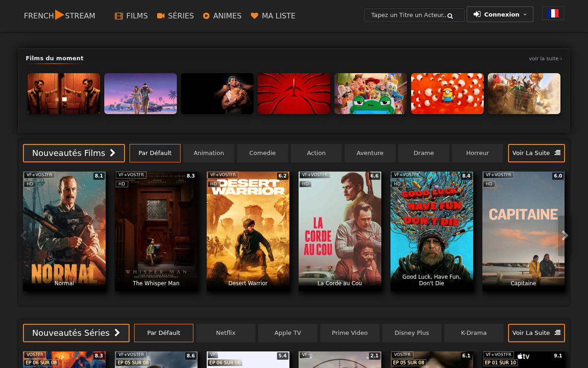Open the Toy Story characters thumbnail
This screenshot has width=588, height=368.
click(371, 93)
